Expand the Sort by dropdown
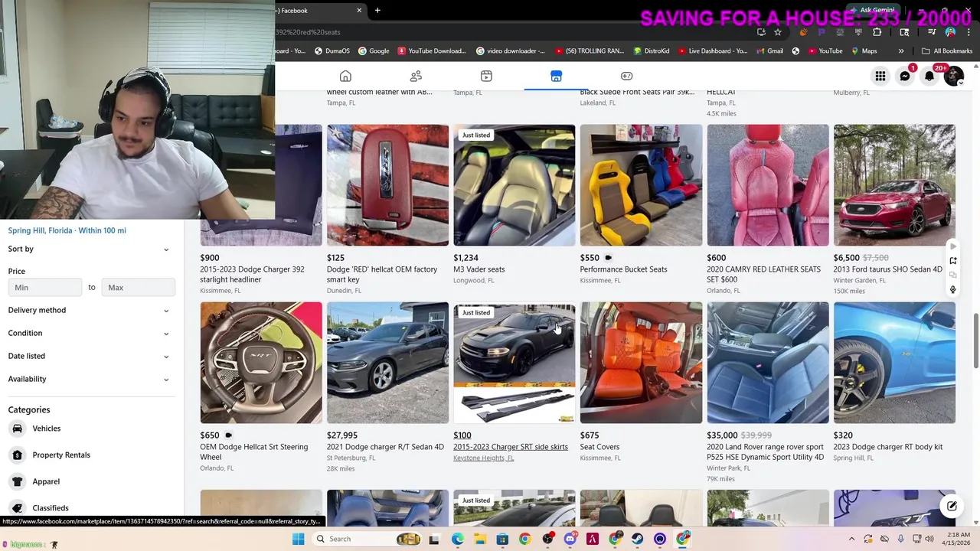 click(x=90, y=249)
